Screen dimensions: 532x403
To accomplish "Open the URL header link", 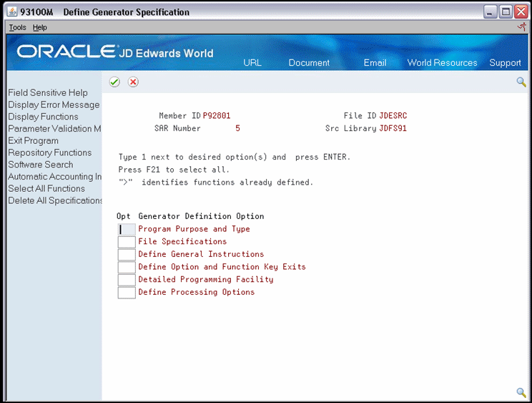I will [x=252, y=63].
